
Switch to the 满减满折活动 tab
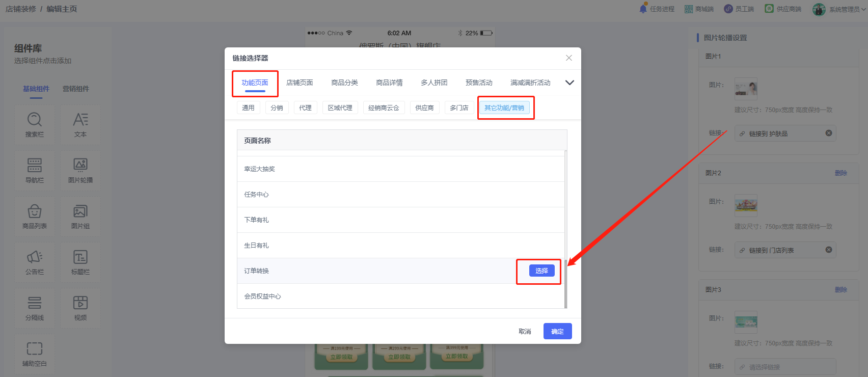click(x=530, y=83)
